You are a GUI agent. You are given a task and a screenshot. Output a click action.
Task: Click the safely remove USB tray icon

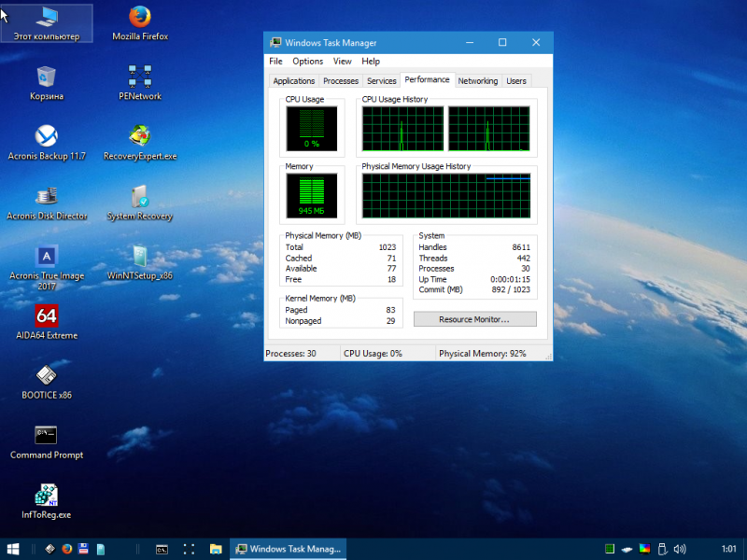[x=662, y=549]
